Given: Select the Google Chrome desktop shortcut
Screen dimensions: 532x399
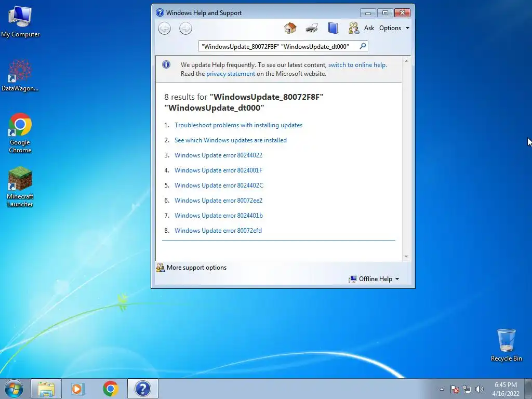Looking at the screenshot, I should click(20, 133).
